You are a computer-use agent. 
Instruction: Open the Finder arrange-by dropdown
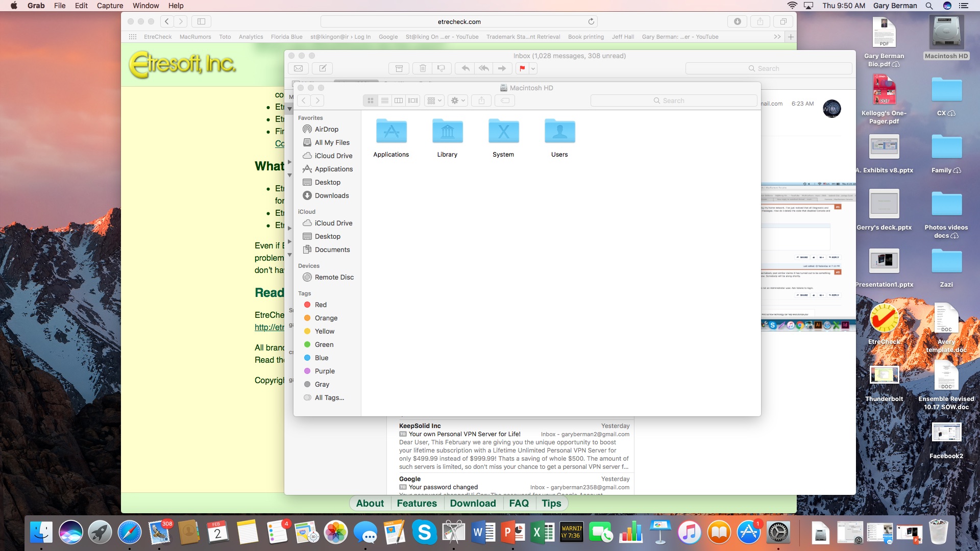click(434, 101)
